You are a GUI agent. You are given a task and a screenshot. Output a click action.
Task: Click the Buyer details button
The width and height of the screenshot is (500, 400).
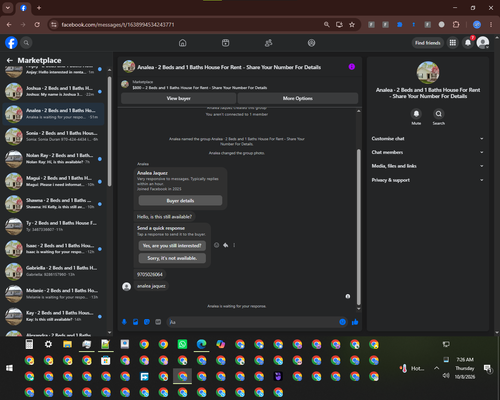tap(180, 201)
